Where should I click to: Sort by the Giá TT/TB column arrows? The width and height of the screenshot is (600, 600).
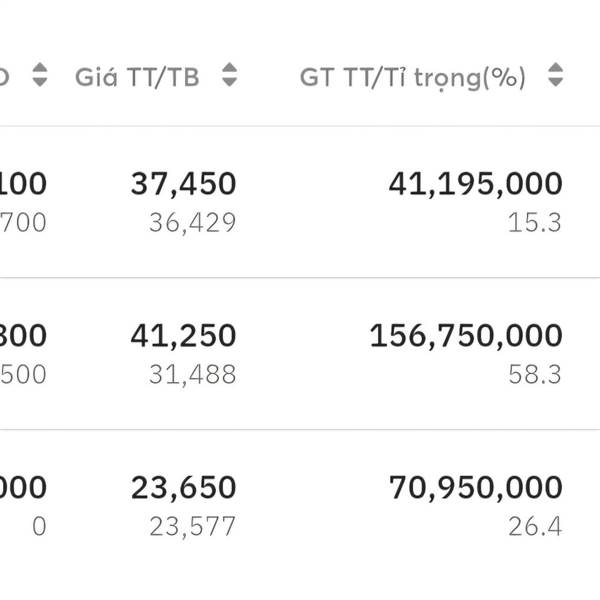[229, 76]
